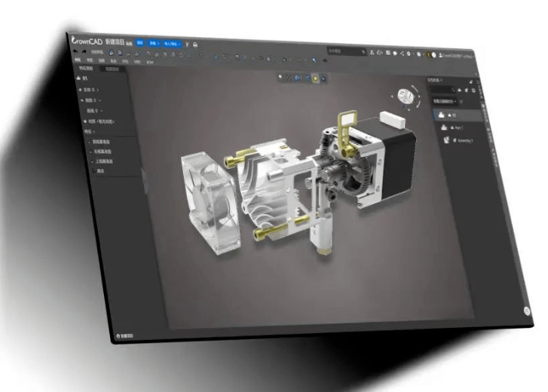
Task: Click the 新建项目 tab at the bottom left
Action: pos(125,336)
